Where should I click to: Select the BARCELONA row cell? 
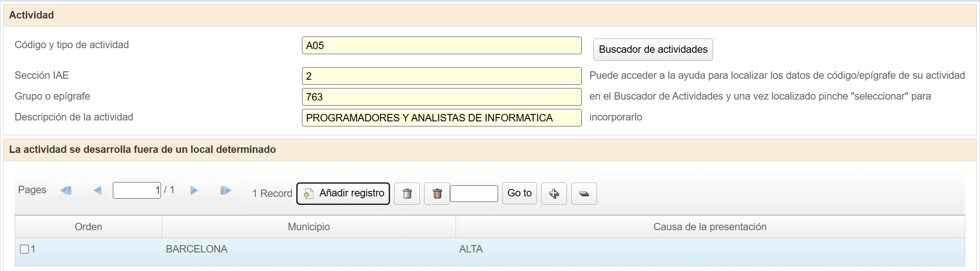click(308, 249)
